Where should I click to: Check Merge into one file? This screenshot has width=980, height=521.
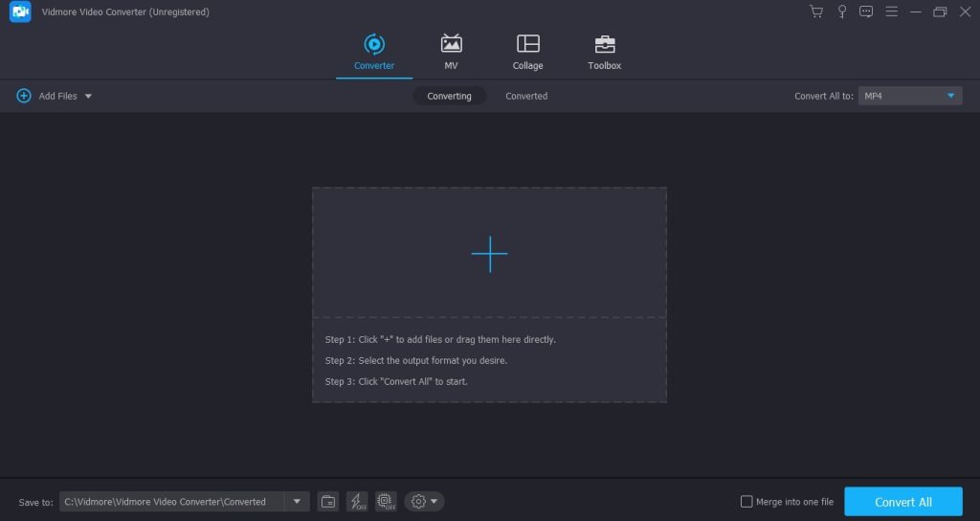tap(746, 502)
